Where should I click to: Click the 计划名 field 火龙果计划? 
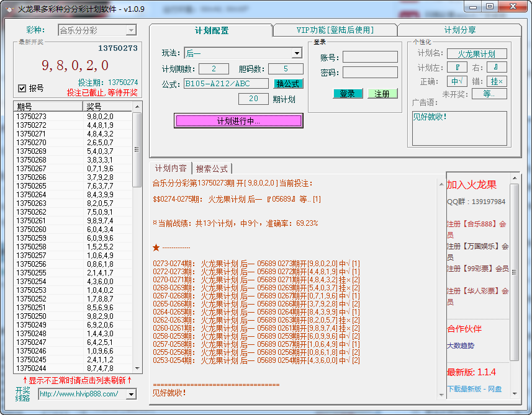(x=477, y=54)
